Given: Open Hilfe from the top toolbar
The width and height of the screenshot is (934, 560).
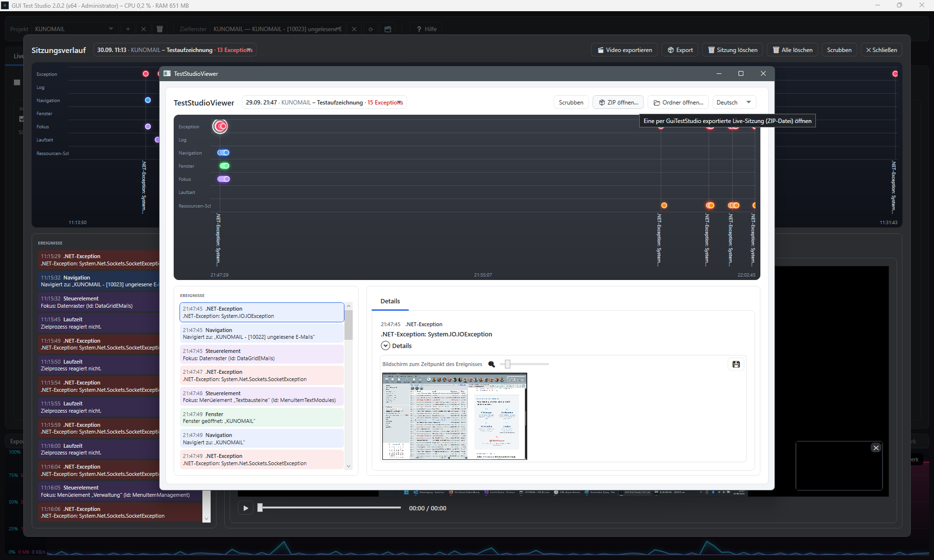Looking at the screenshot, I should point(427,29).
